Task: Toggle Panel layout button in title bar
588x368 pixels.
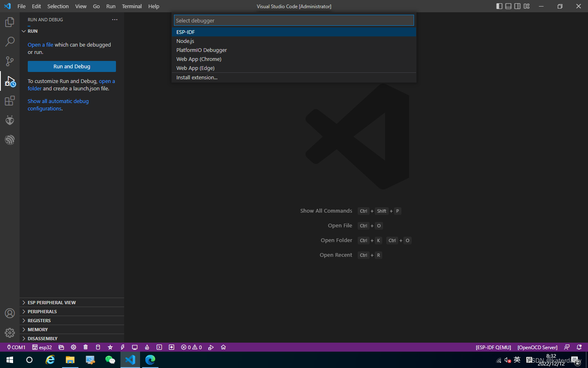Action: point(508,6)
